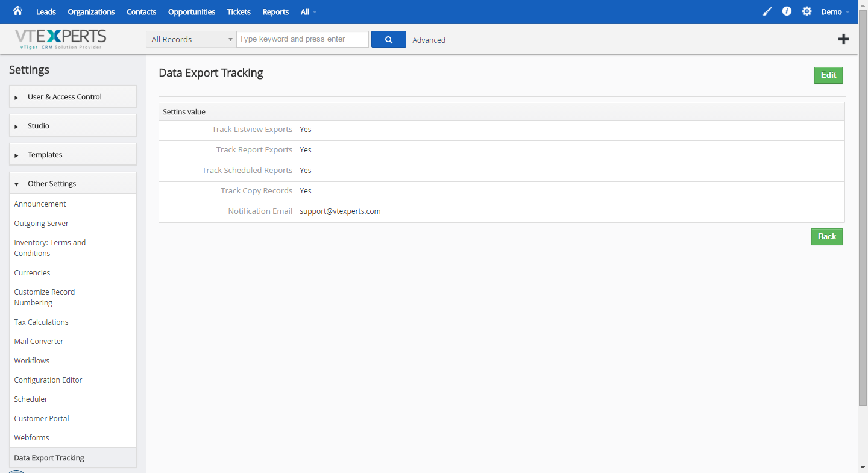
Task: Click the Track Scheduled Reports label
Action: tap(247, 170)
